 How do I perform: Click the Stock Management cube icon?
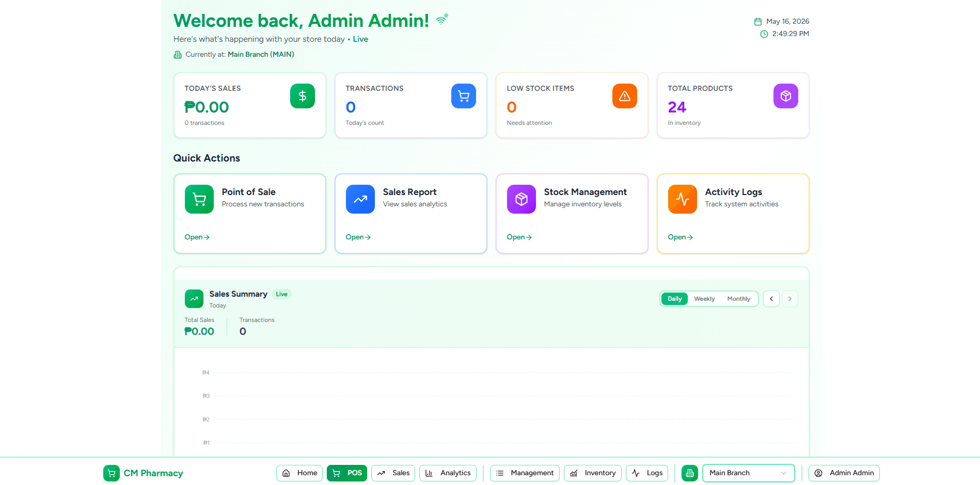click(521, 199)
